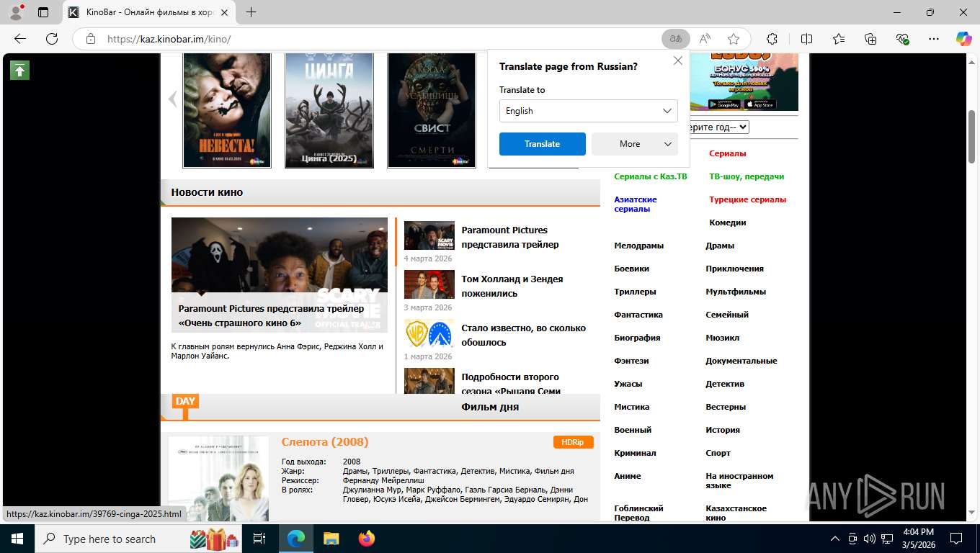This screenshot has height=553, width=980.
Task: Click the Свист смерти poster
Action: tap(432, 110)
